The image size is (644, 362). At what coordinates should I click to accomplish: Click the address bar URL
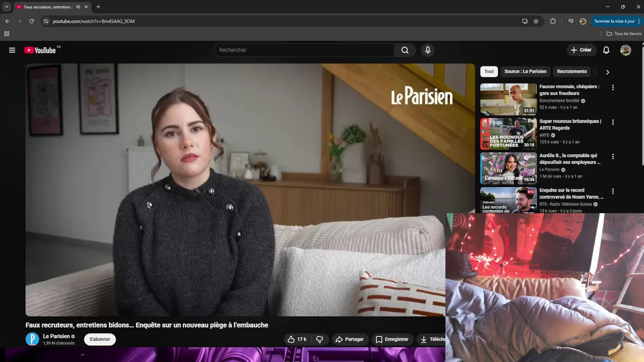[x=94, y=21]
